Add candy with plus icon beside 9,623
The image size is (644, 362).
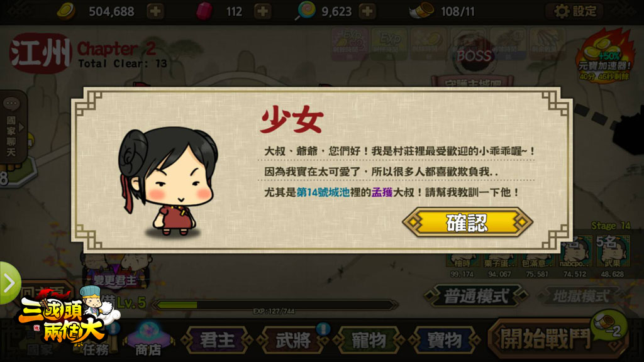click(367, 11)
